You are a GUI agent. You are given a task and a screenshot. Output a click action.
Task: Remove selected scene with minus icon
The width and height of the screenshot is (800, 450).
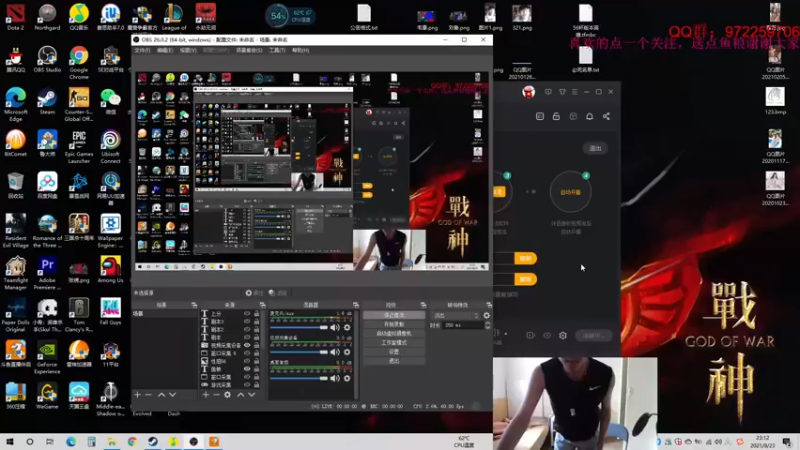(148, 394)
